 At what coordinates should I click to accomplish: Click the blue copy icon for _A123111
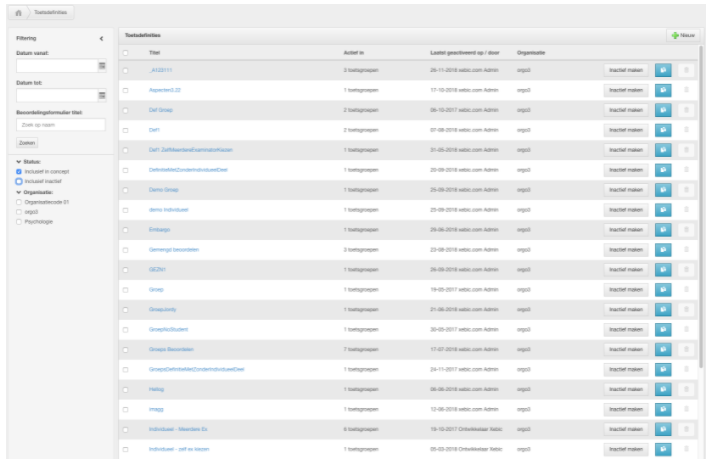pyautogui.click(x=663, y=70)
